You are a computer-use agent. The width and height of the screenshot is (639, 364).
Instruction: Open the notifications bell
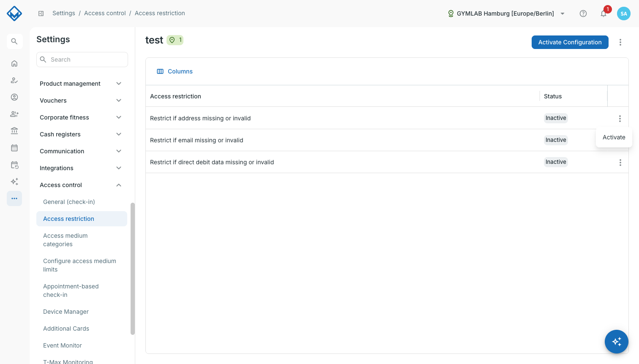pyautogui.click(x=603, y=14)
